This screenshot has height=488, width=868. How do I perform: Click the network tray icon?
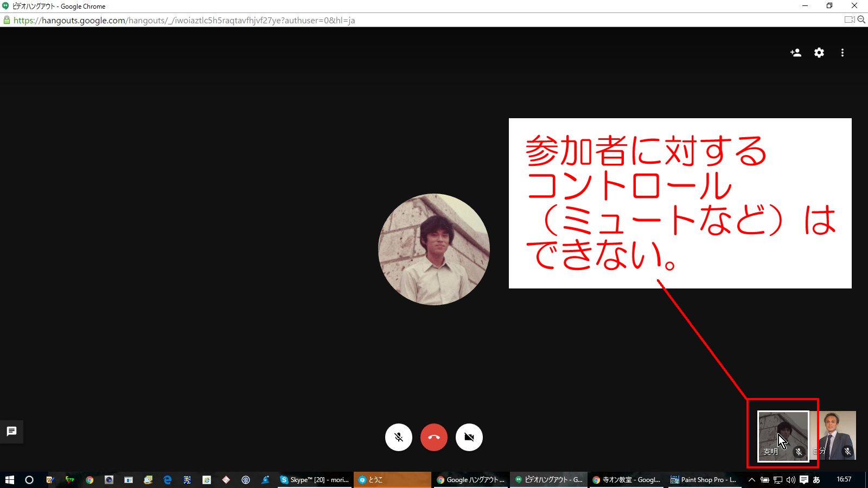[x=778, y=480]
